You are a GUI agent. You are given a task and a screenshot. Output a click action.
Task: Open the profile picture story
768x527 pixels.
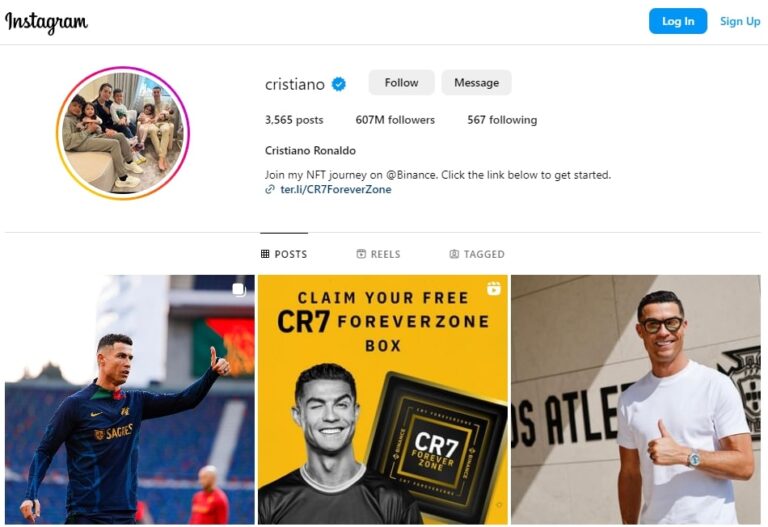click(123, 133)
